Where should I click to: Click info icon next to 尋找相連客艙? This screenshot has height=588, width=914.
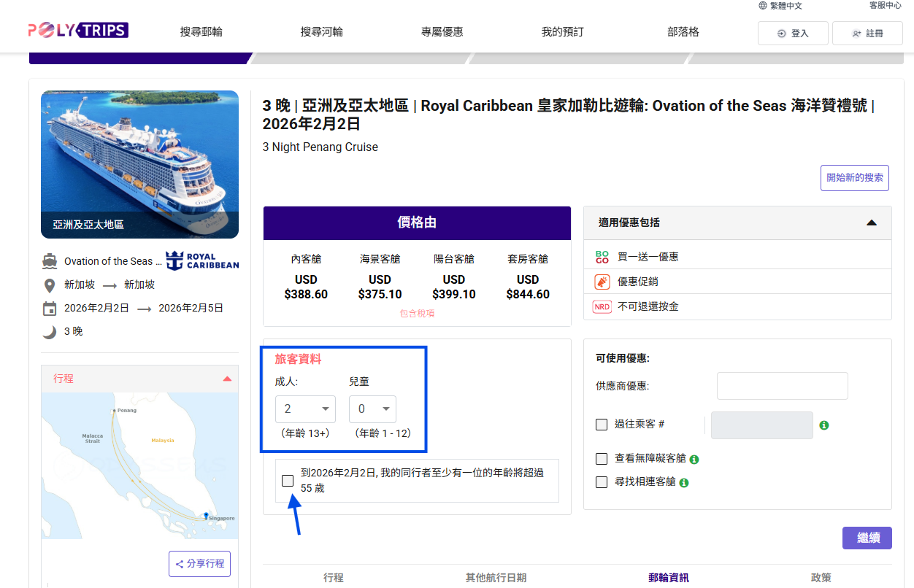684,483
